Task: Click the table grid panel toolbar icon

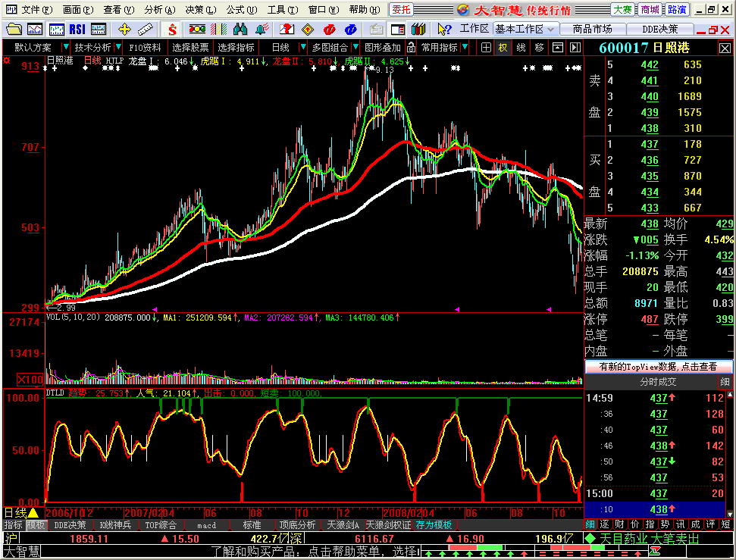Action: pos(99,30)
